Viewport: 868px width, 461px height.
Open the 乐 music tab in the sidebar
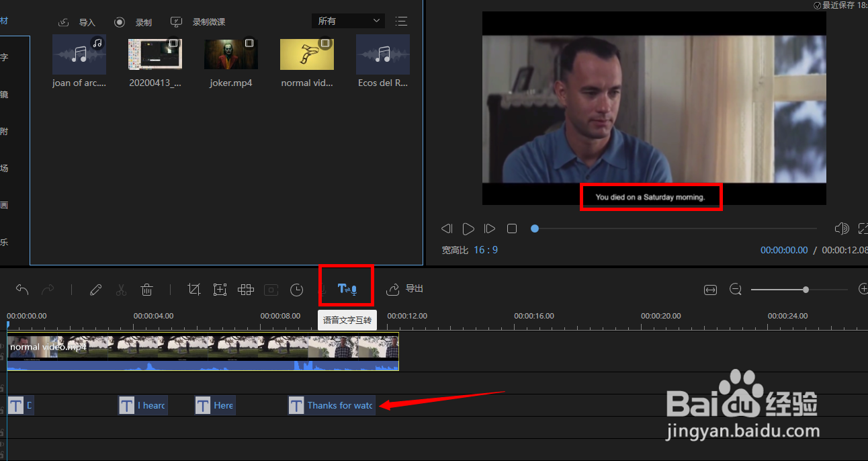(4, 242)
